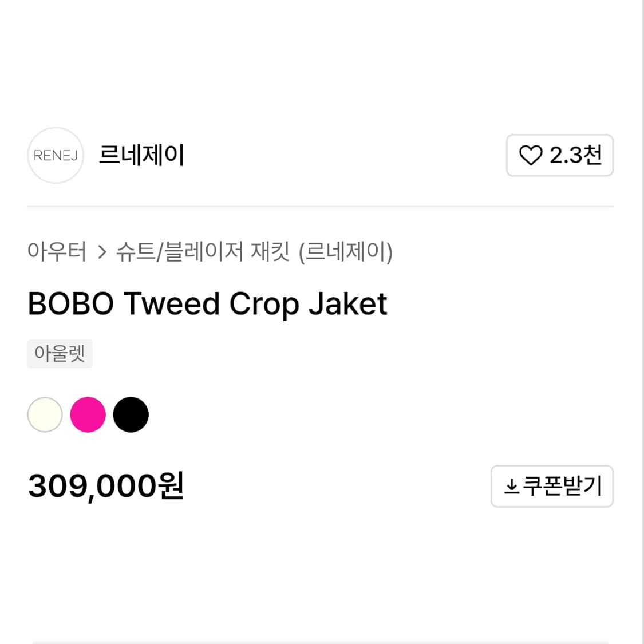Toggle the wishlist heart for this jacket
644x644 pixels.
click(x=532, y=155)
